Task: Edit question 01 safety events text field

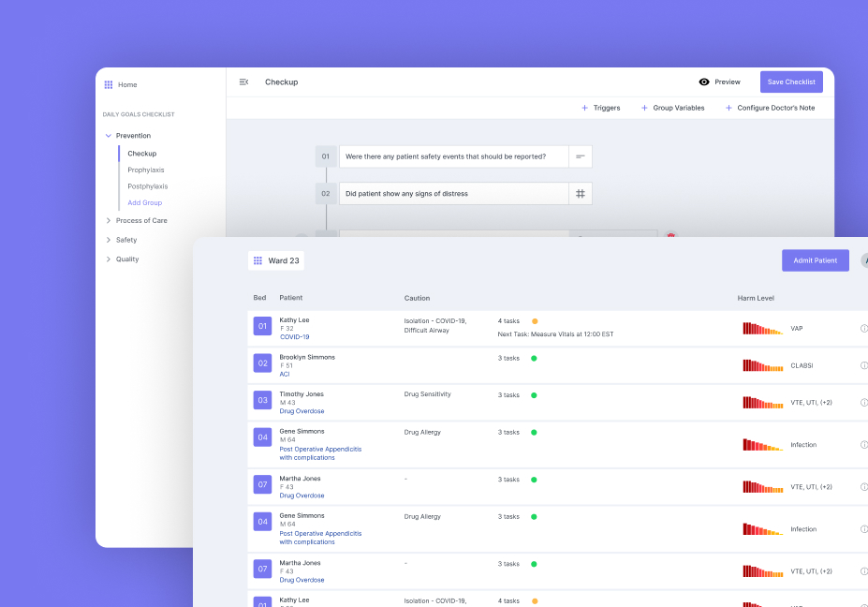Action: point(454,156)
